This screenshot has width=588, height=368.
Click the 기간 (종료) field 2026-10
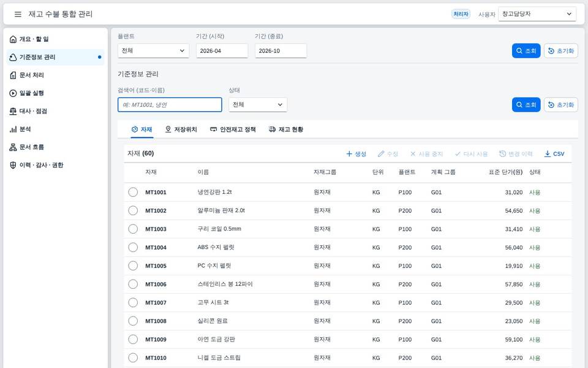click(x=281, y=51)
